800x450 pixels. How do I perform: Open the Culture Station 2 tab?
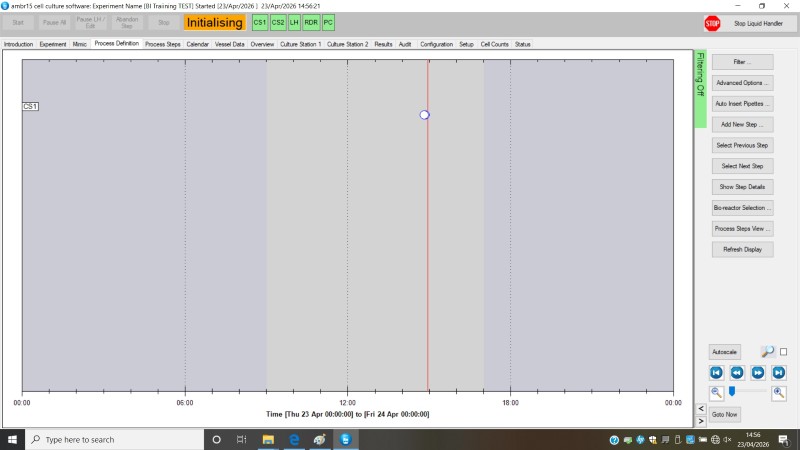point(347,44)
